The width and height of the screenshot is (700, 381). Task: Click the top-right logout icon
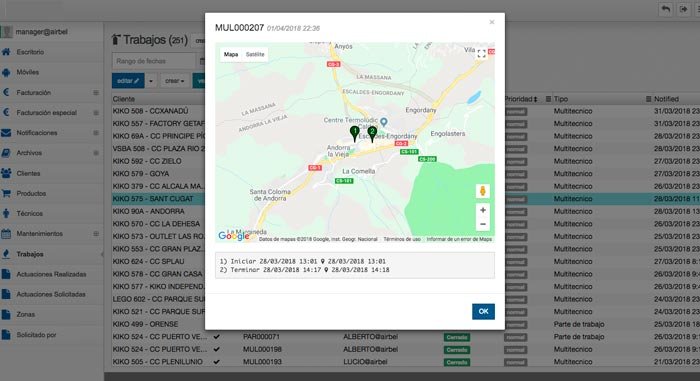pos(683,9)
